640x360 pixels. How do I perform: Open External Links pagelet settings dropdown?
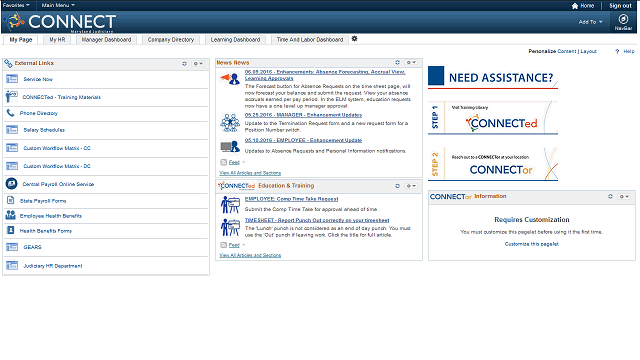coord(198,64)
